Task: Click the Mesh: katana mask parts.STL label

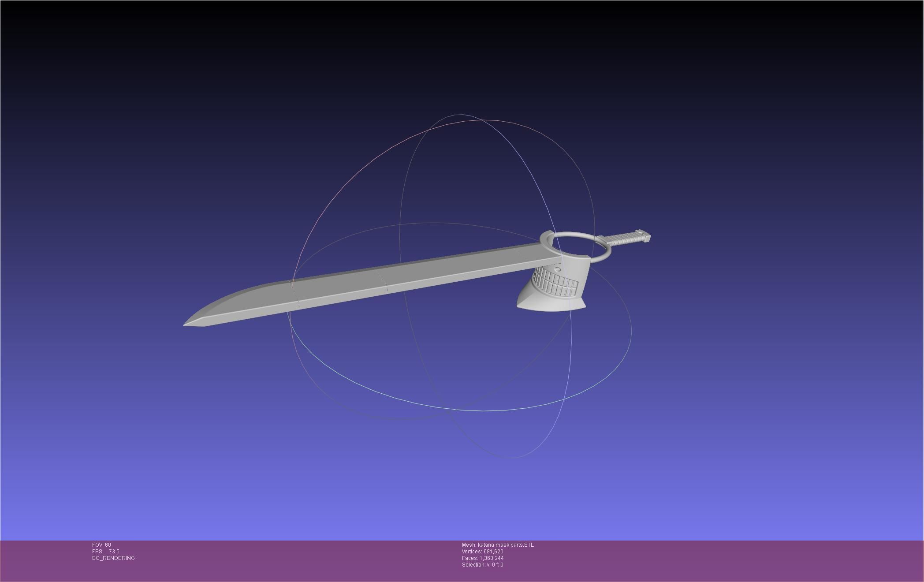Action: click(498, 545)
